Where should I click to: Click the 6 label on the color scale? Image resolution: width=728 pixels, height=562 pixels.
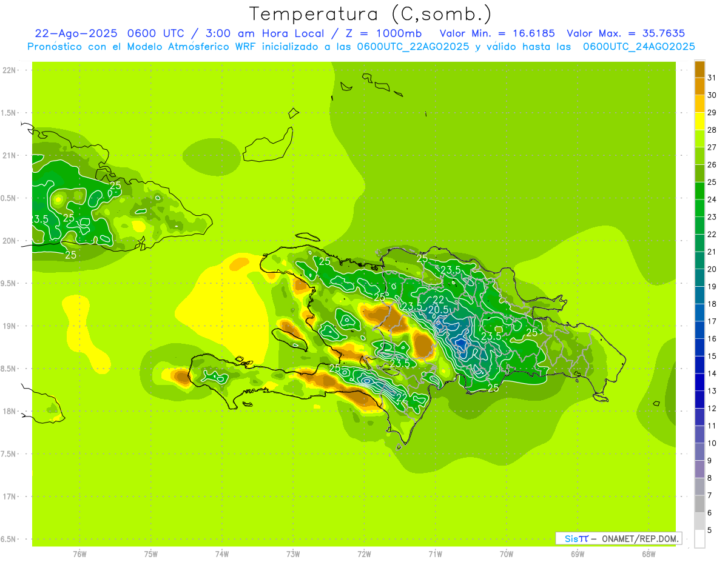point(710,513)
